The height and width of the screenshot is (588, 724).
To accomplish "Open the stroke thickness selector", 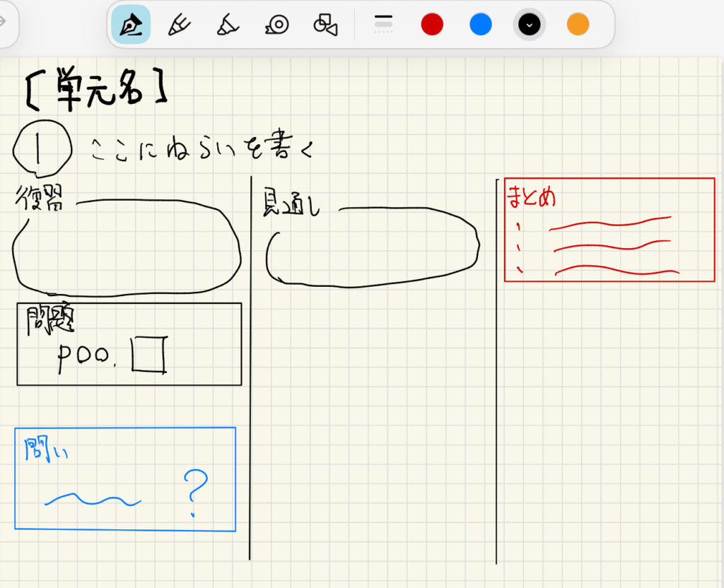I will 383,25.
